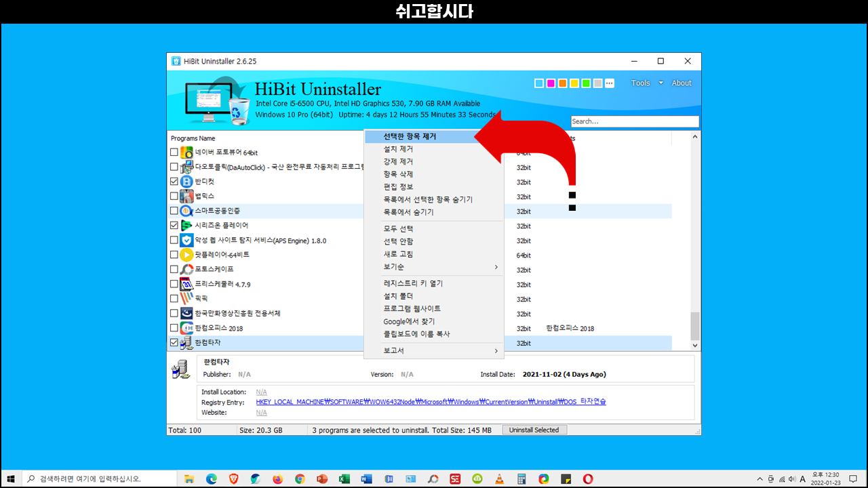Open the About page
The image size is (868, 488).
tap(682, 83)
